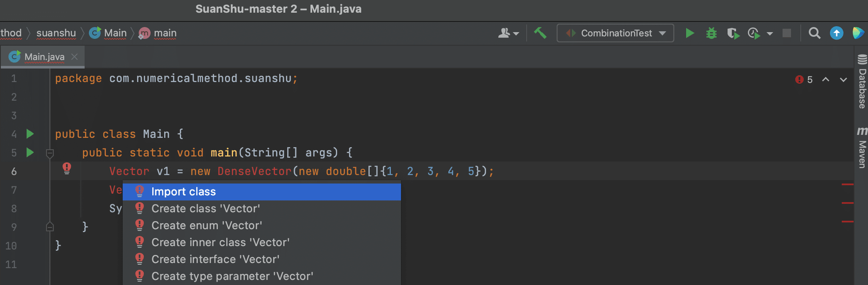Open CombinationTest run configuration dropdown
The width and height of the screenshot is (868, 285).
(615, 33)
